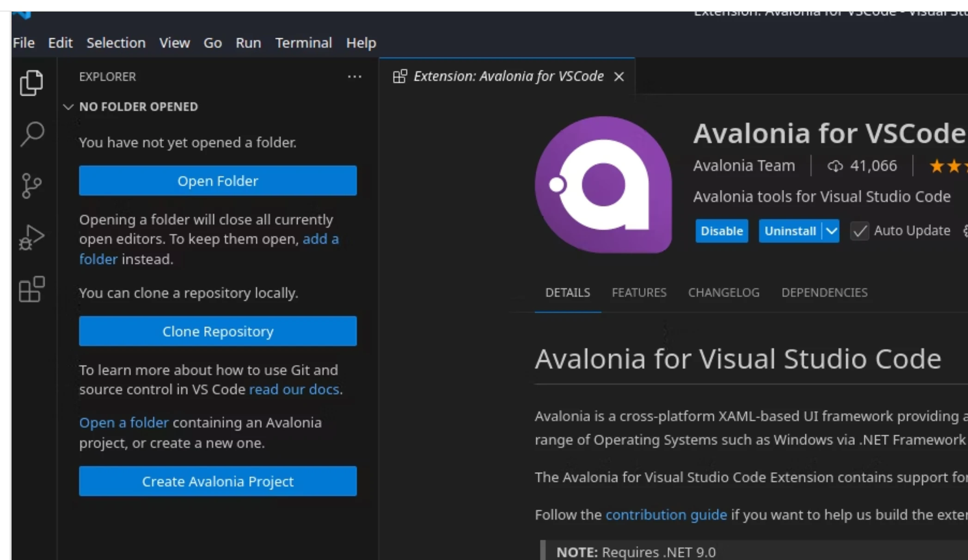
Task: Click the Clone Repository button
Action: click(218, 331)
